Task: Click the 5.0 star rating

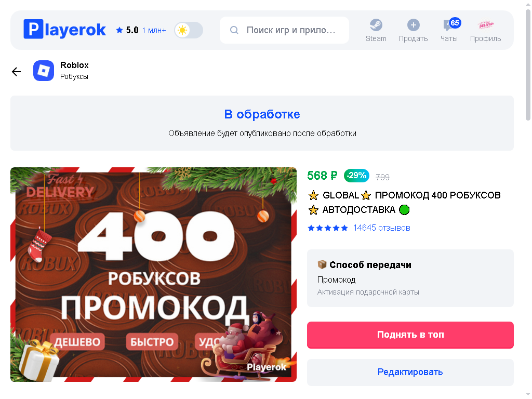Action: [x=127, y=30]
